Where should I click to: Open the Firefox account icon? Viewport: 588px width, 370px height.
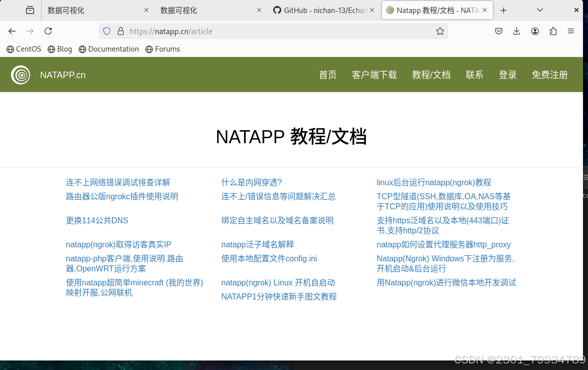pos(535,31)
